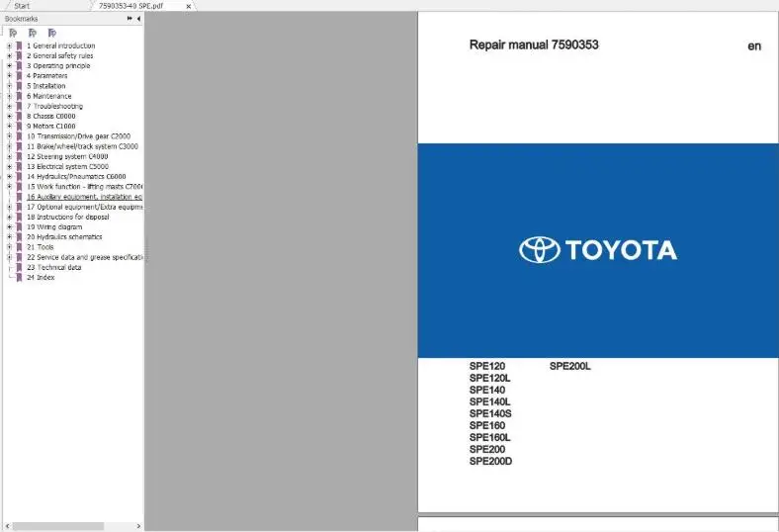This screenshot has width=779, height=532.
Task: Click bookmark icon beside 24 Index
Action: pos(20,277)
